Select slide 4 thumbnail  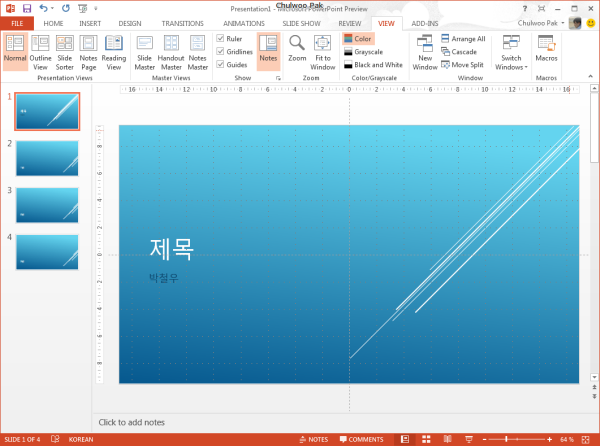[47, 252]
